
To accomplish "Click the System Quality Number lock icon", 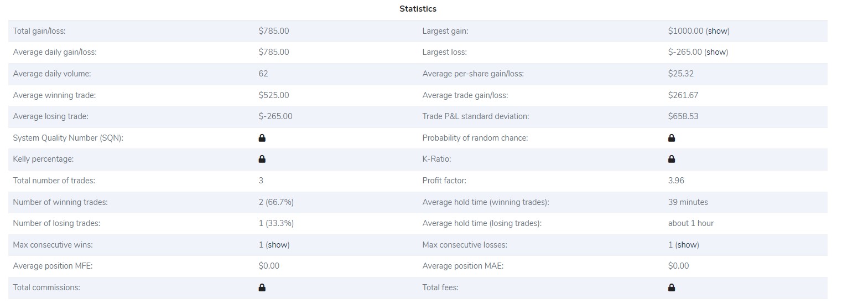I will click(x=262, y=138).
